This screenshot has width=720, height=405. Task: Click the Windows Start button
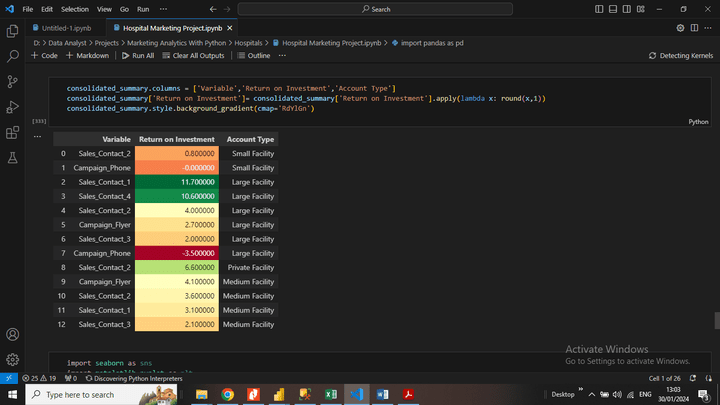(12, 394)
